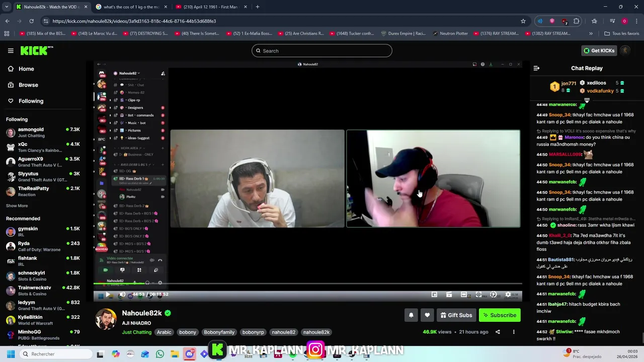
Task: Open the Windows Start menu
Action: [x=10, y=354]
